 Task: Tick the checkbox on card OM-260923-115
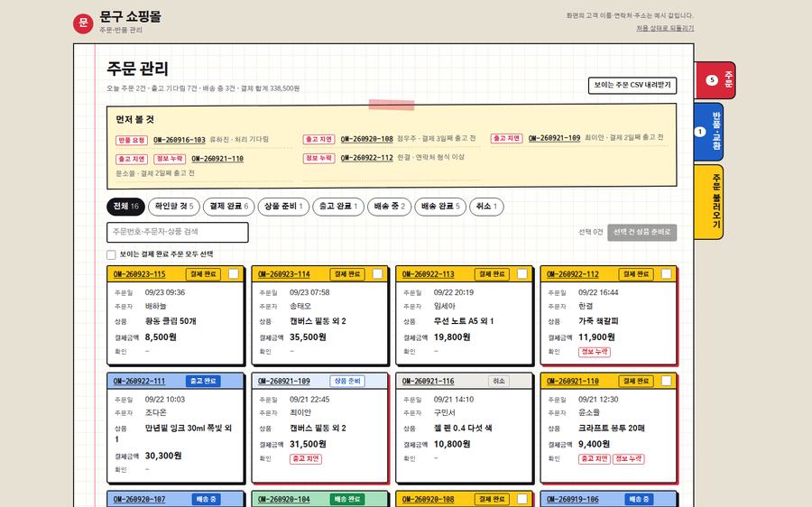234,274
